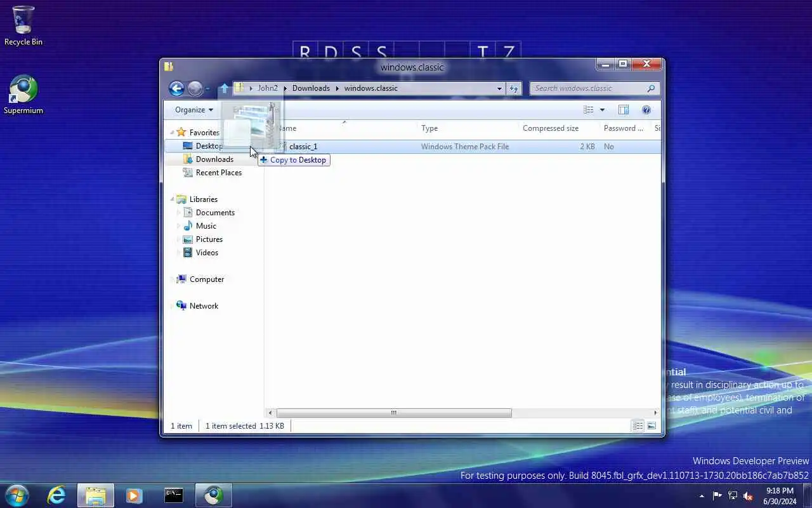Click the 2 KB compressed size cell
This screenshot has height=508, width=812.
[x=587, y=147]
